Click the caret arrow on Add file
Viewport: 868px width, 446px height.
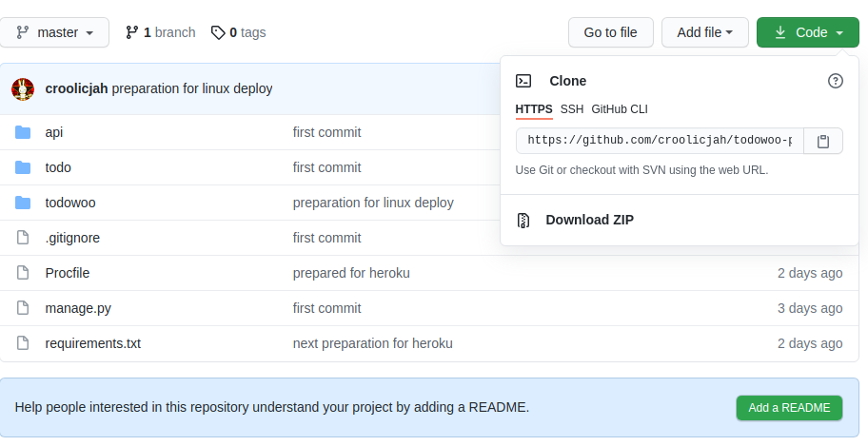[x=729, y=32]
